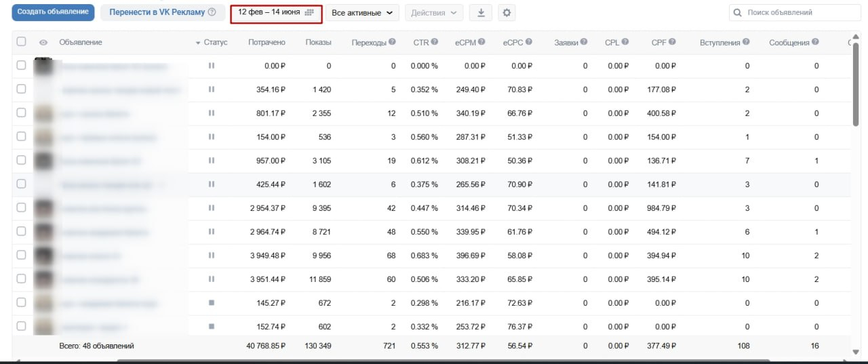Tick the select-all checkbox in table header
This screenshot has width=868, height=364.
point(21,41)
